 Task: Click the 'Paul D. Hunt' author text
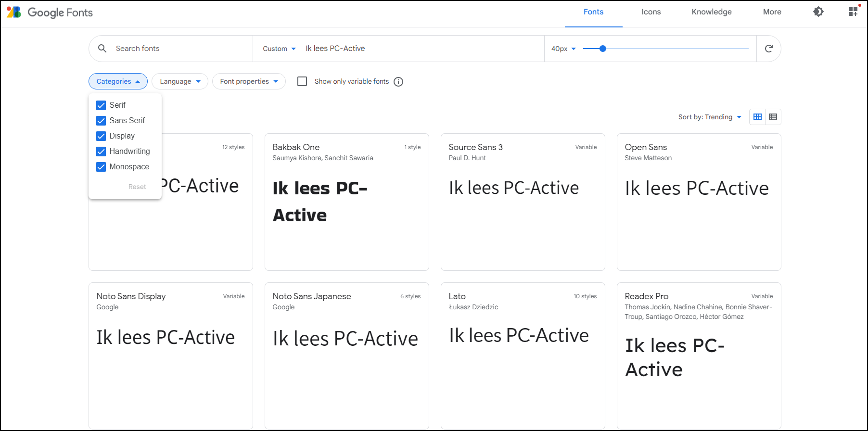[x=467, y=158]
